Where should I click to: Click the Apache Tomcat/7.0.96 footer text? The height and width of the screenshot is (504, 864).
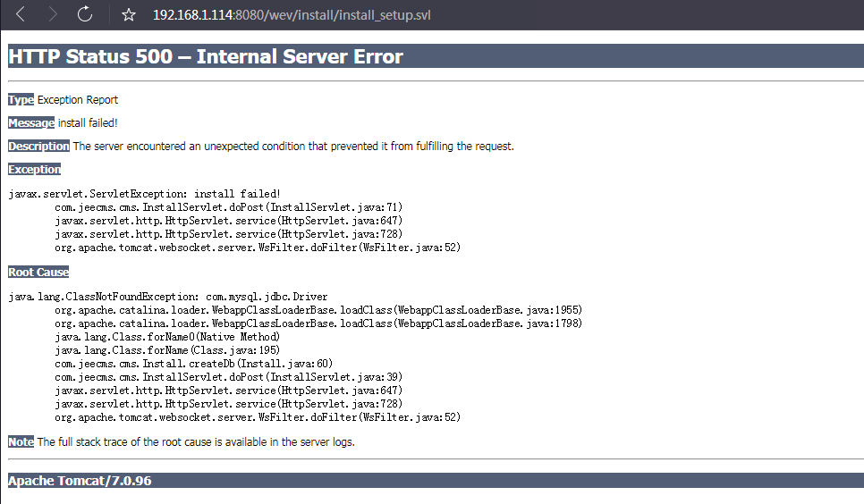click(80, 480)
